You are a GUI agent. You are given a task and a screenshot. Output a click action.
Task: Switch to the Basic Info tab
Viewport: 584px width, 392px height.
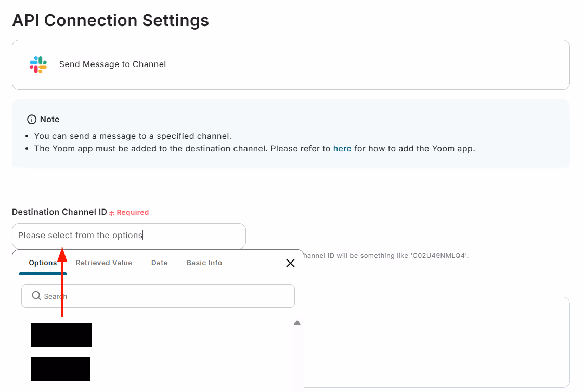(x=204, y=263)
